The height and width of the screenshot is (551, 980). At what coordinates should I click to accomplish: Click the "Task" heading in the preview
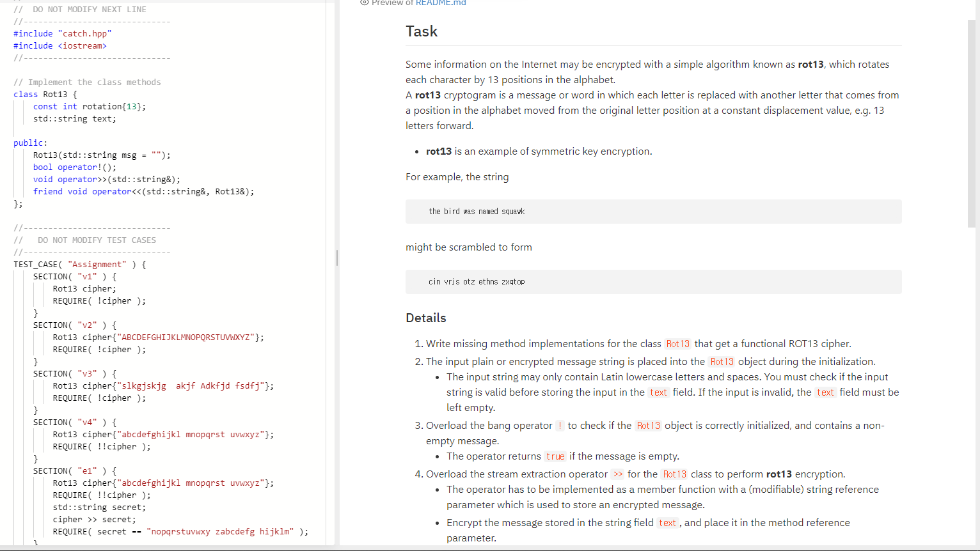pos(422,31)
